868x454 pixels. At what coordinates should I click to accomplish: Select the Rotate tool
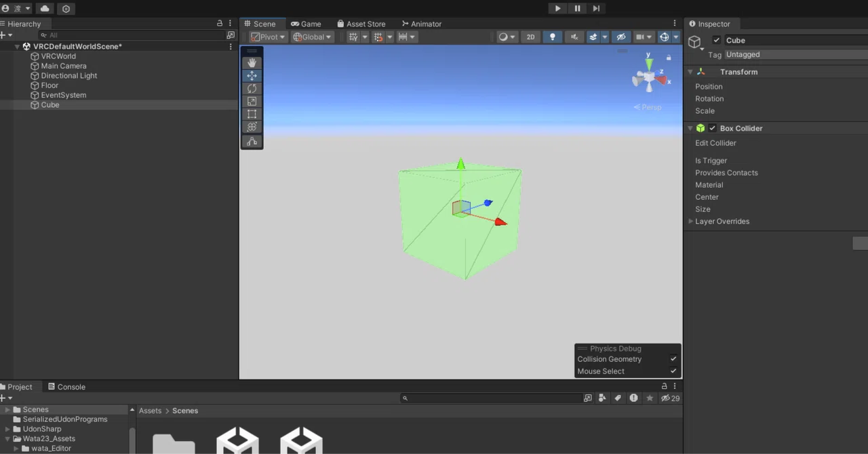pos(252,89)
